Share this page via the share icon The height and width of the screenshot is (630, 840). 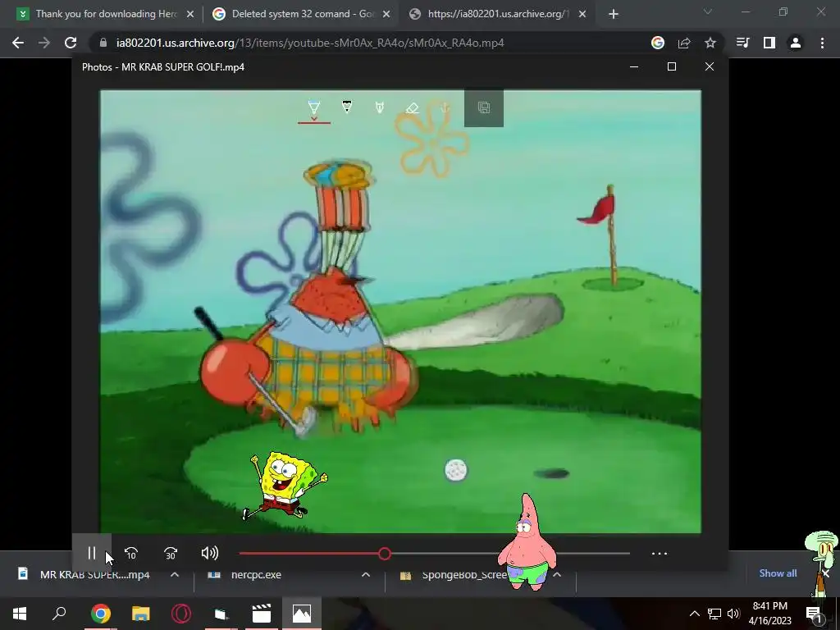684,43
